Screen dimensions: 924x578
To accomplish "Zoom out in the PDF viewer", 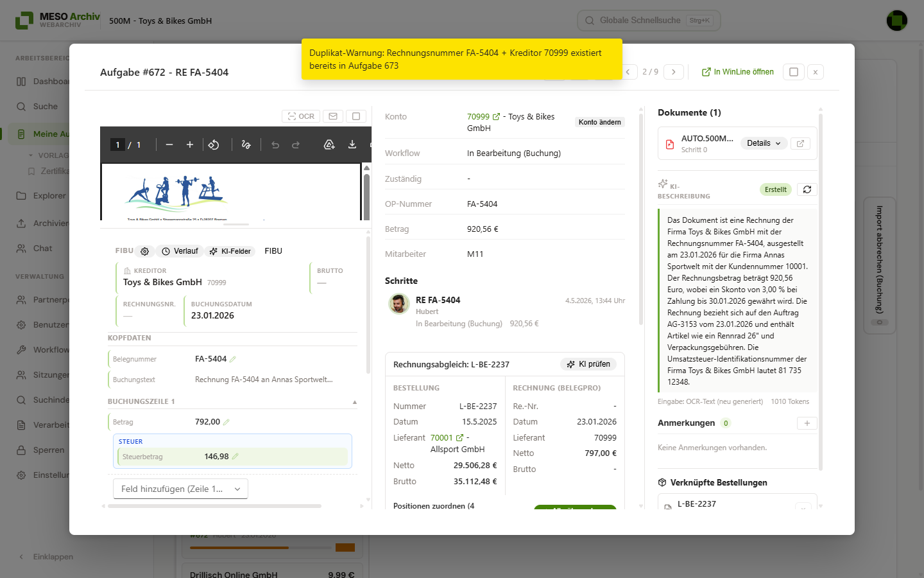I will (169, 145).
